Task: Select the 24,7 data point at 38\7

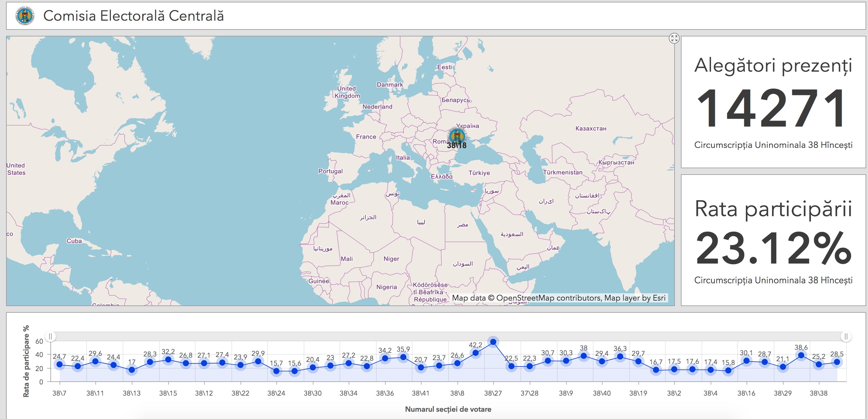Action: click(x=60, y=364)
